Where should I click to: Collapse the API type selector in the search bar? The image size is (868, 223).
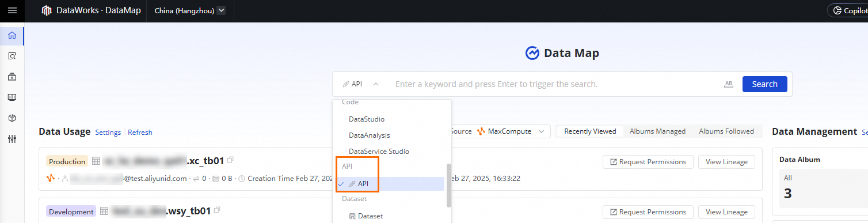pos(360,84)
